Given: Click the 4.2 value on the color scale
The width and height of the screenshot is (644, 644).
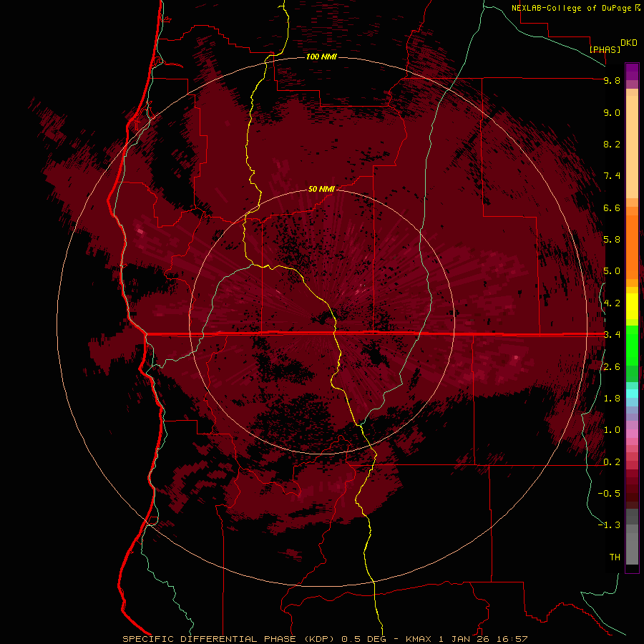Looking at the screenshot, I should click(x=612, y=303).
